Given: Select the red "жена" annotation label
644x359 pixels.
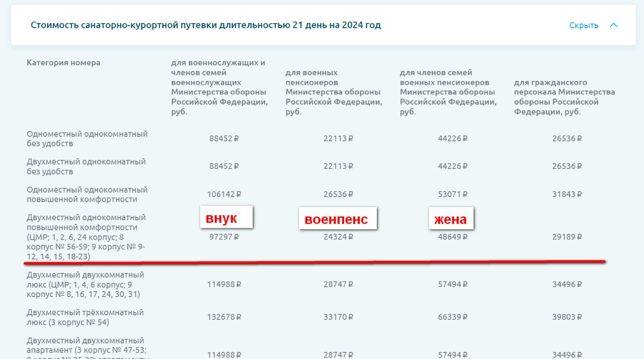Looking at the screenshot, I should [x=451, y=219].
